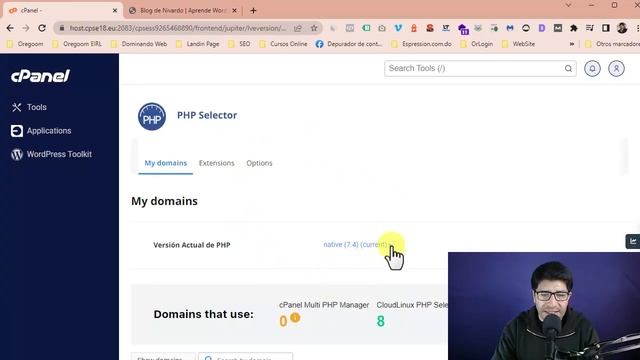Click the camera screenshot extension icon
This screenshot has height=360, width=640.
point(382,28)
